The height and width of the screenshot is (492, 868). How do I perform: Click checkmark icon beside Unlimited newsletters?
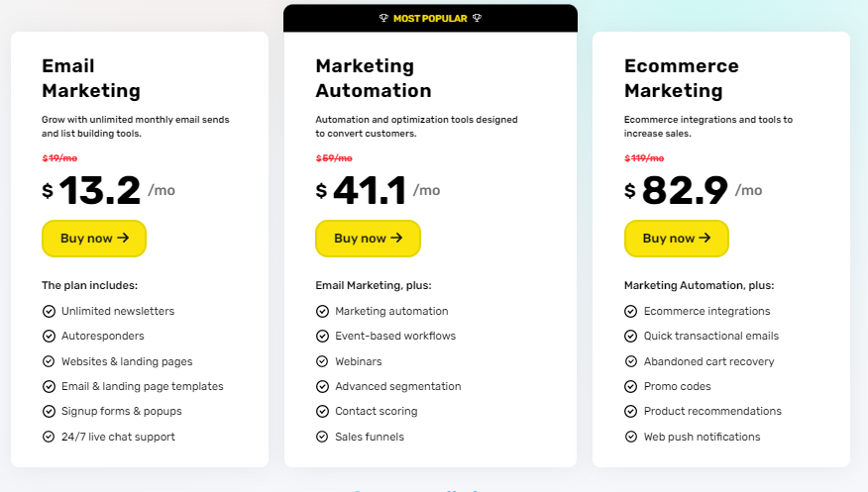(49, 311)
